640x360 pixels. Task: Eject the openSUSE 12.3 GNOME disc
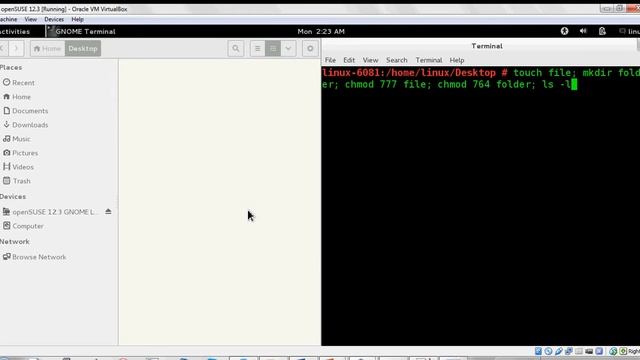[108, 211]
